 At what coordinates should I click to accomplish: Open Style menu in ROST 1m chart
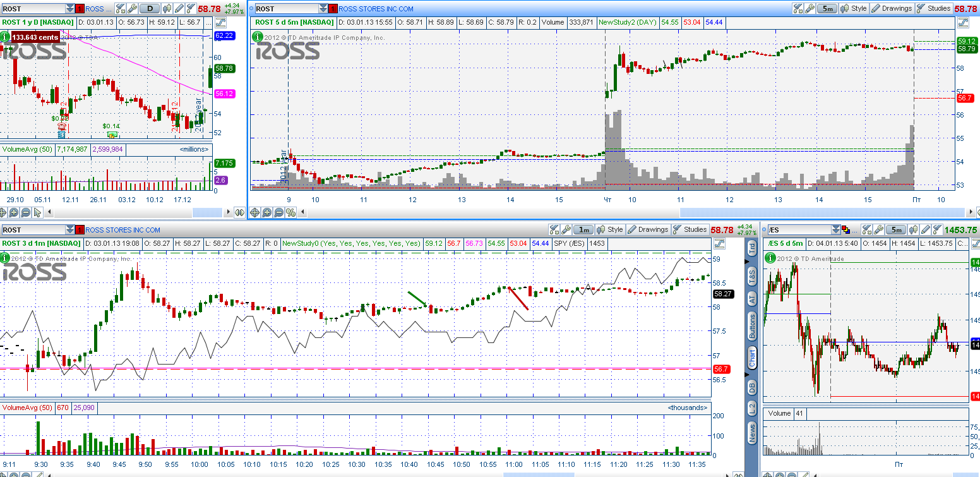click(610, 230)
